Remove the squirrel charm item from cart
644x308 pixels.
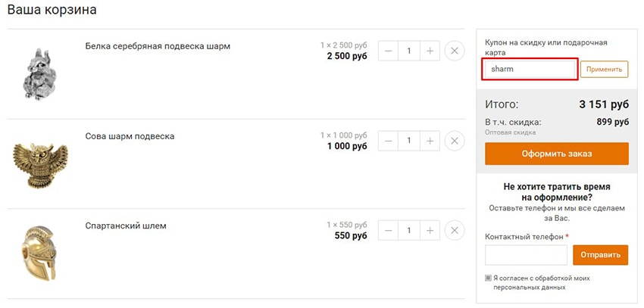(x=454, y=51)
